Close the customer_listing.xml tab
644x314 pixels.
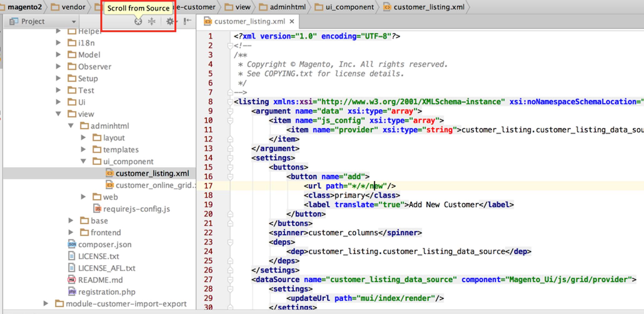tap(292, 22)
